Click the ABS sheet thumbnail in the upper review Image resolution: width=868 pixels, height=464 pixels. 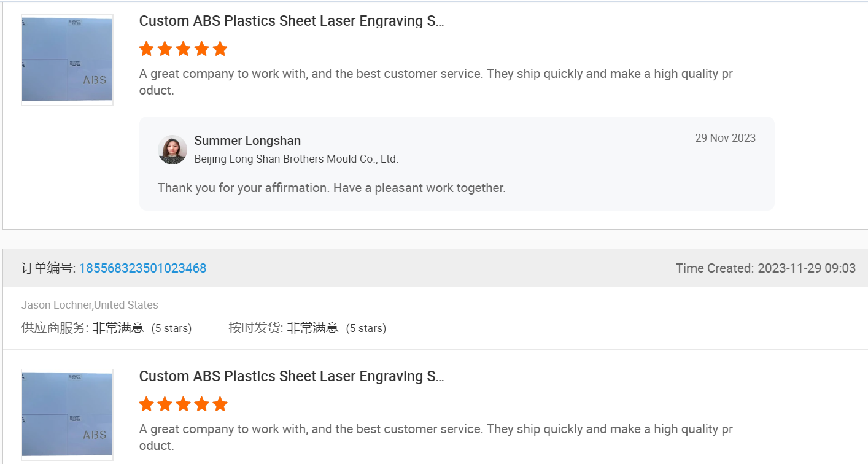click(x=68, y=60)
